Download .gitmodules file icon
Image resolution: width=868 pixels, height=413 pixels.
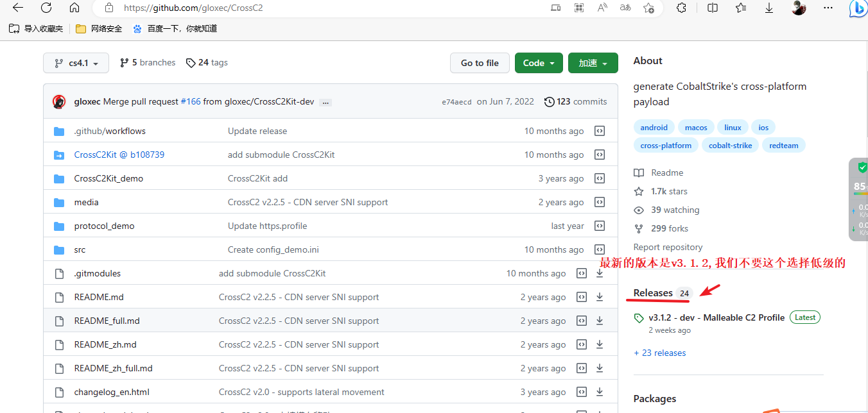pyautogui.click(x=600, y=273)
